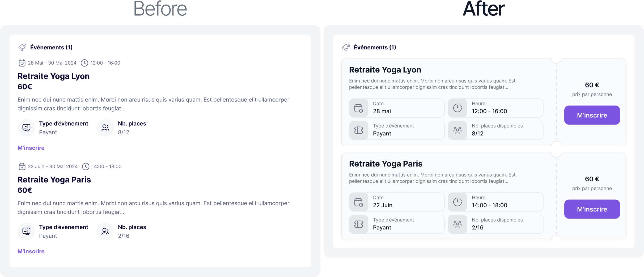Click the clock icon beside 14:00 - 18:00 in Before

click(86, 167)
